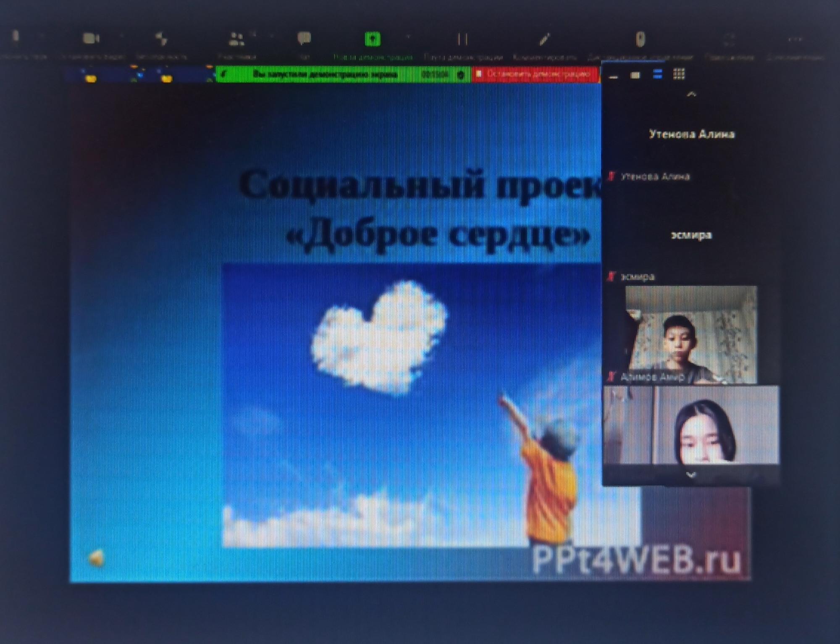
Task: Click muted microphone icon beside эсмира label
Action: (612, 276)
